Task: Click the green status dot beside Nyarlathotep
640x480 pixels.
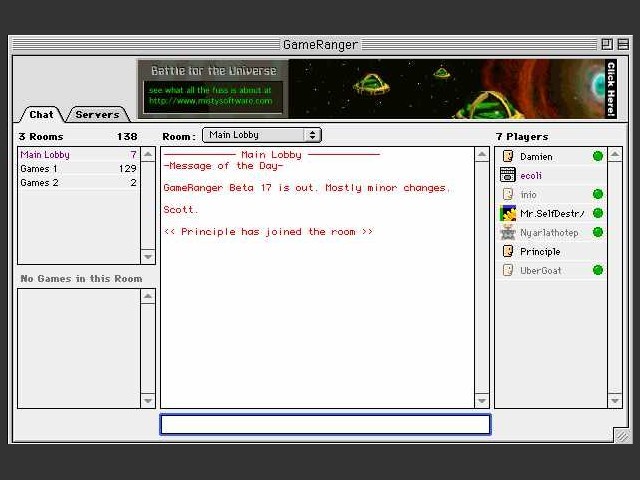Action: tap(598, 232)
